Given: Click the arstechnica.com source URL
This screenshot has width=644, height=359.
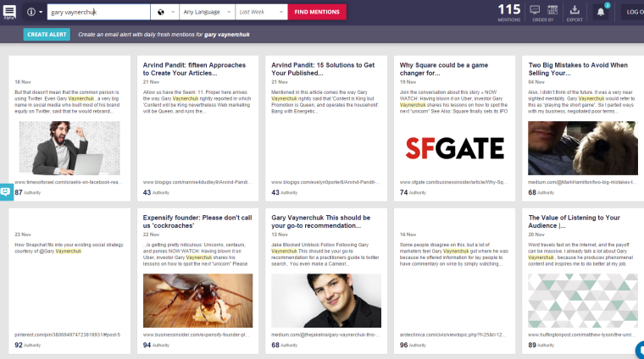Looking at the screenshot, I should pyautogui.click(x=453, y=334).
